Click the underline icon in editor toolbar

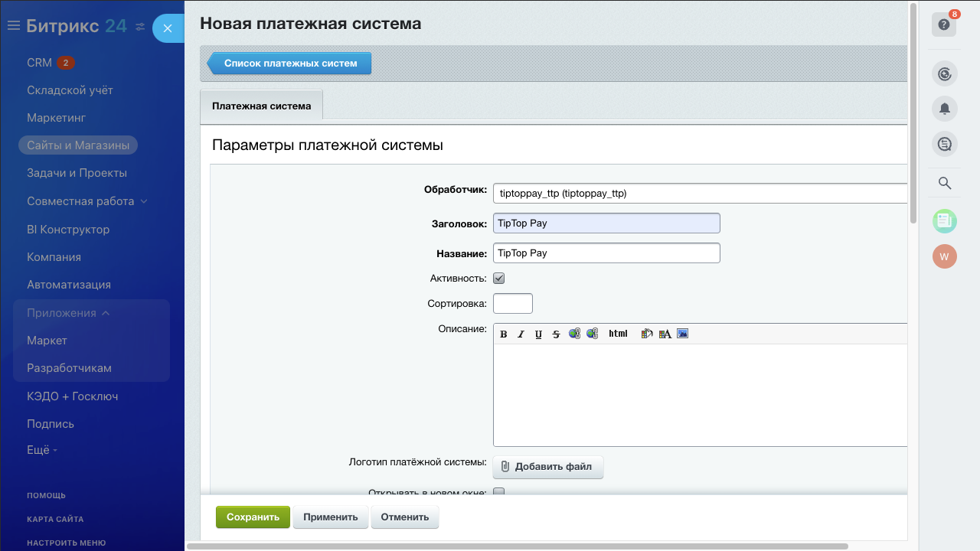click(x=538, y=334)
